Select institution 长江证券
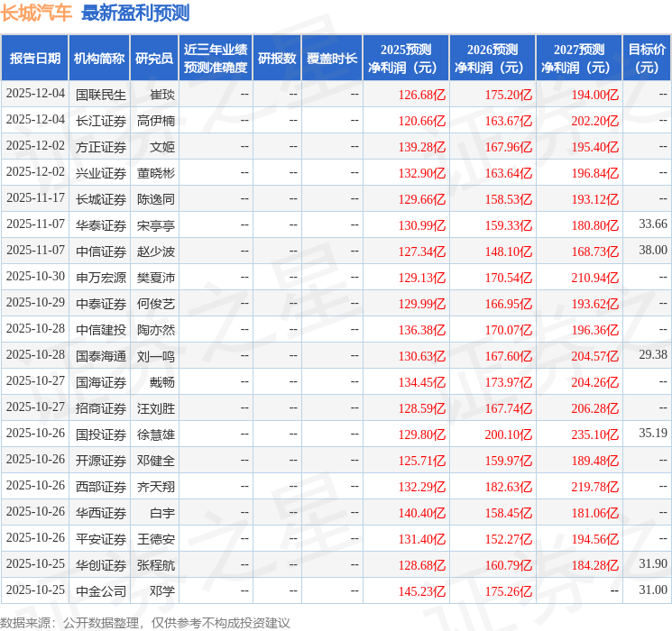Viewport: 672px width, 631px height. pos(101,121)
